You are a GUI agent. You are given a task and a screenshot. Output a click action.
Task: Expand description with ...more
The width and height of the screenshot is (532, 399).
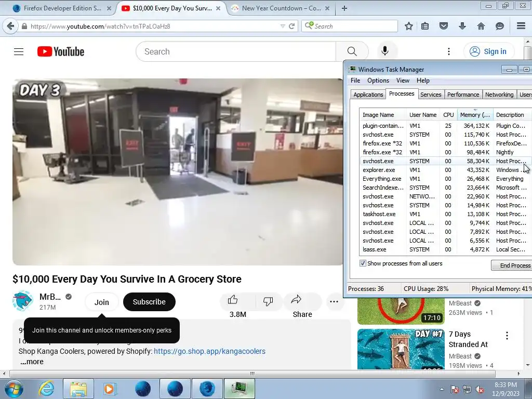[x=32, y=362]
